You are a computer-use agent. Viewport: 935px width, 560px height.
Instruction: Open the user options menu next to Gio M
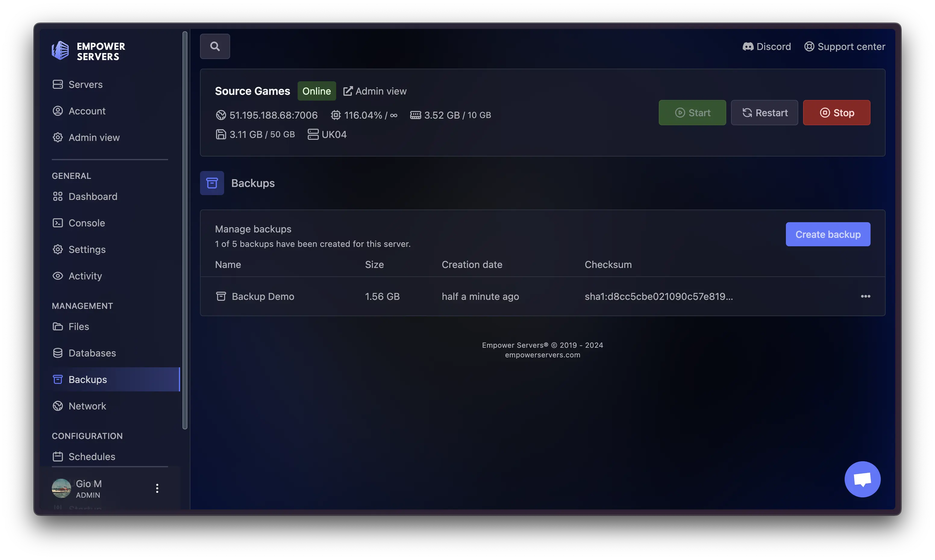[157, 488]
